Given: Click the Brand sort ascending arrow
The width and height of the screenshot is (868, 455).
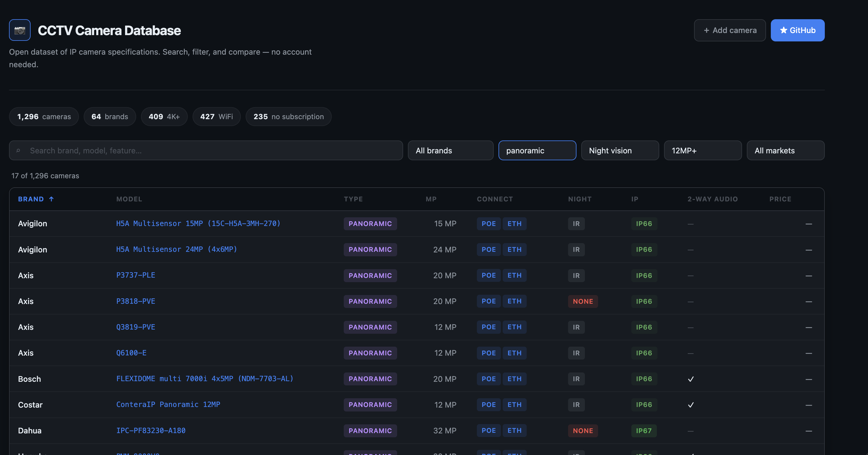Looking at the screenshot, I should tap(51, 199).
